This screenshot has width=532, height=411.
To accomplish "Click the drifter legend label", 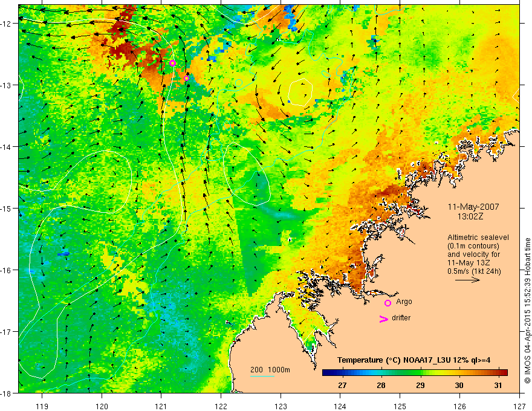I will [401, 318].
